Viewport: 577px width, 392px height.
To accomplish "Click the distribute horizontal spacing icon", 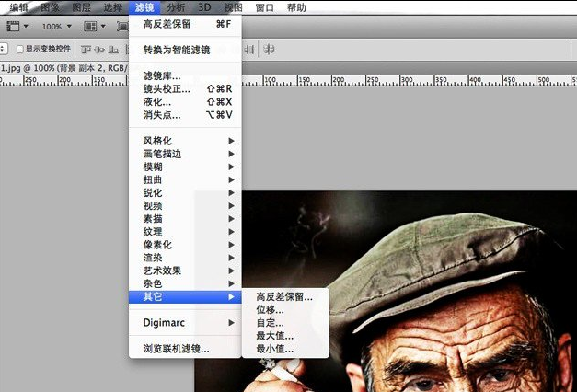I will click(249, 50).
